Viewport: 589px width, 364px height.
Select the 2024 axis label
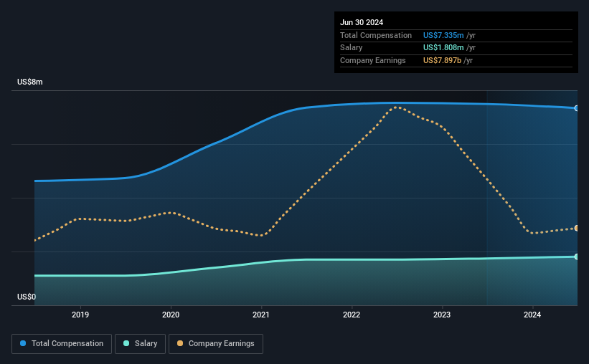pos(532,315)
